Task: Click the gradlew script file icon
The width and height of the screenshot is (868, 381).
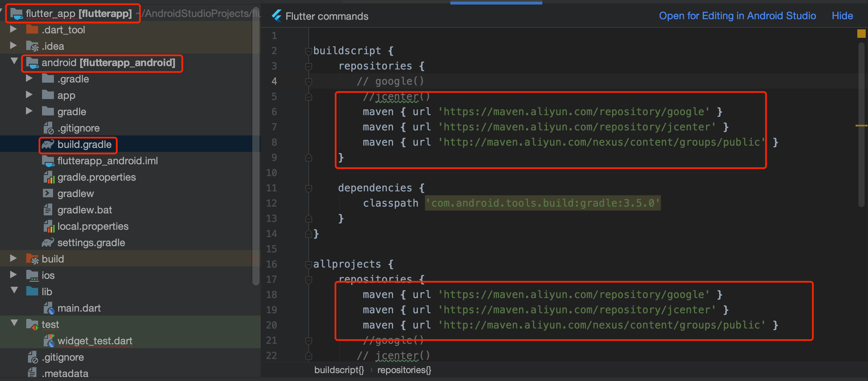Action: (x=48, y=194)
